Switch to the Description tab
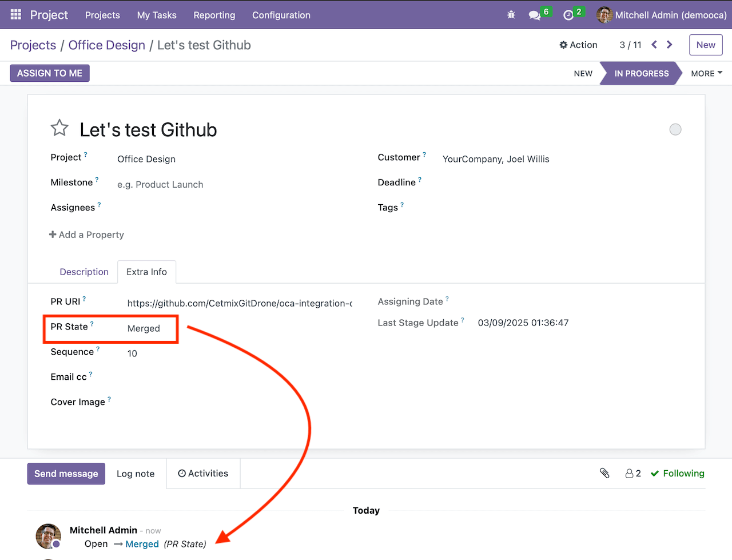 click(x=84, y=272)
